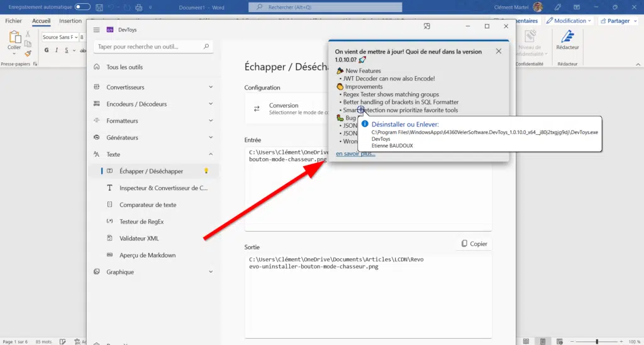Open the Insertion tab in Word
This screenshot has height=345, width=644.
(70, 21)
